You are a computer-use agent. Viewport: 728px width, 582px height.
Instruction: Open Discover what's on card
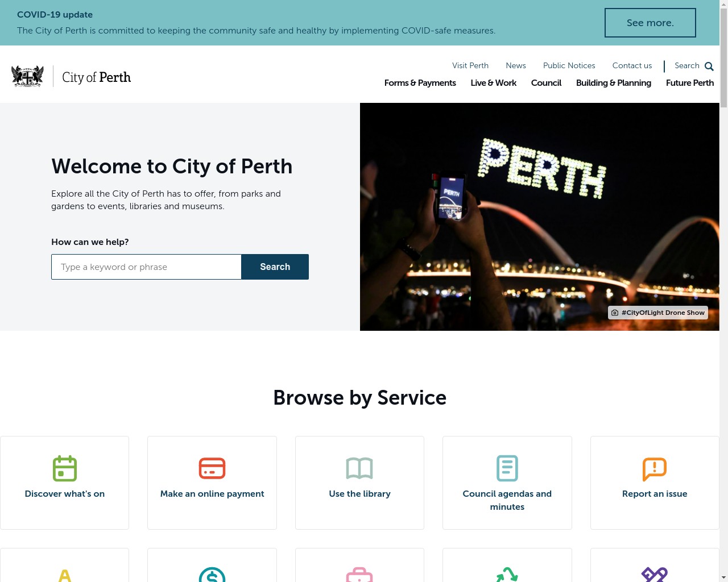[65, 483]
